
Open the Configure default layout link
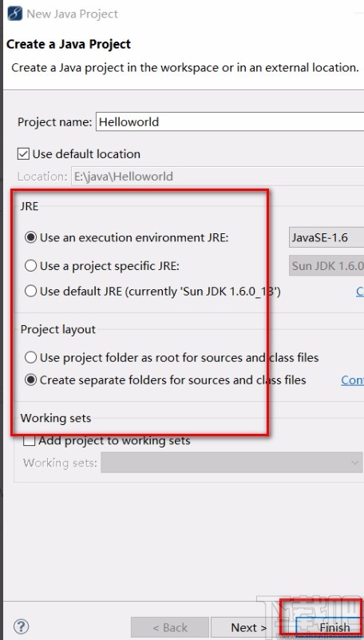pos(352,380)
